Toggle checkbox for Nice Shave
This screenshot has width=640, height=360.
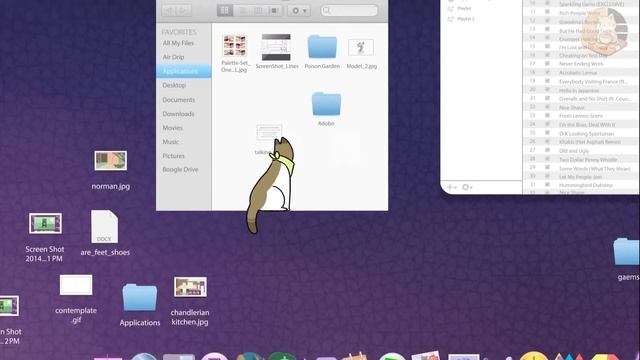click(x=547, y=107)
